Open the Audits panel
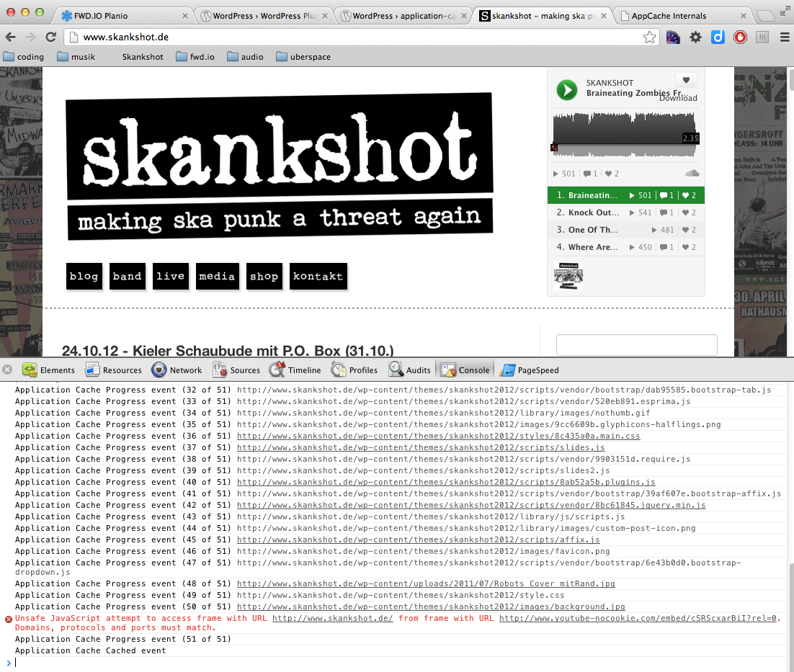Screen dimensions: 794x672 [x=410, y=370]
